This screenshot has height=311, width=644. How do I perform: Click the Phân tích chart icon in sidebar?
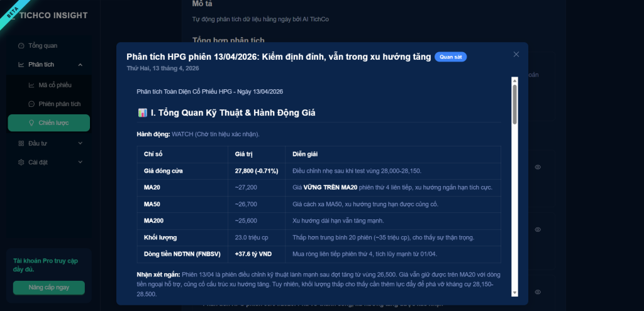pos(21,65)
